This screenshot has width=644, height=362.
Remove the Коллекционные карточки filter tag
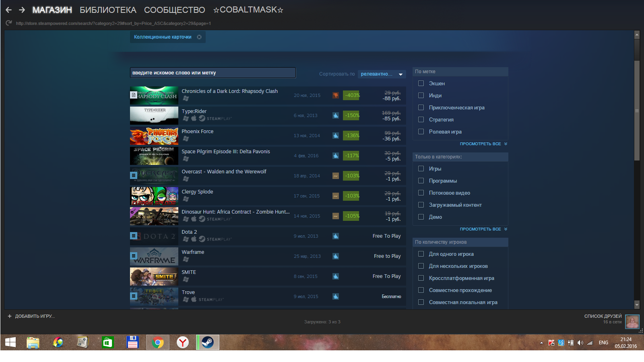click(x=199, y=37)
